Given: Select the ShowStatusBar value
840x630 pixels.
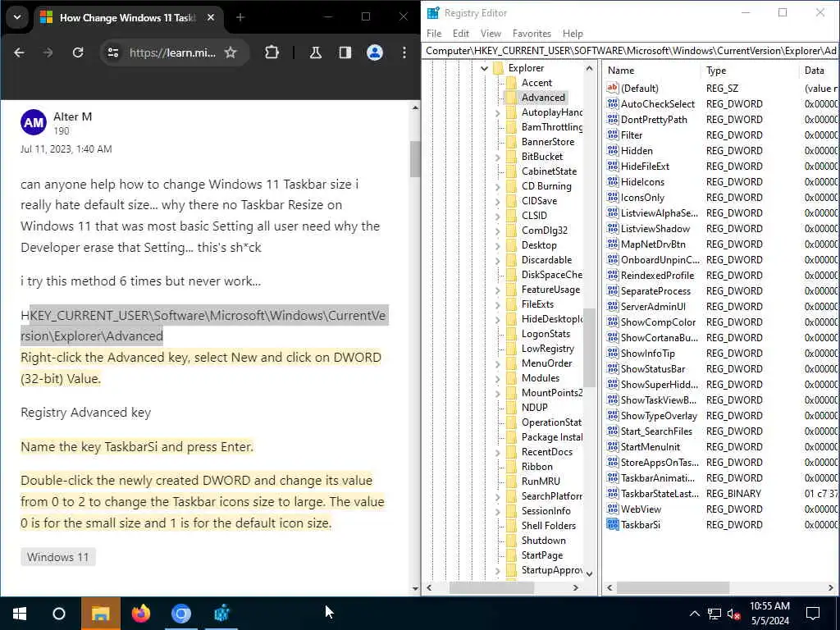Looking at the screenshot, I should coord(652,369).
